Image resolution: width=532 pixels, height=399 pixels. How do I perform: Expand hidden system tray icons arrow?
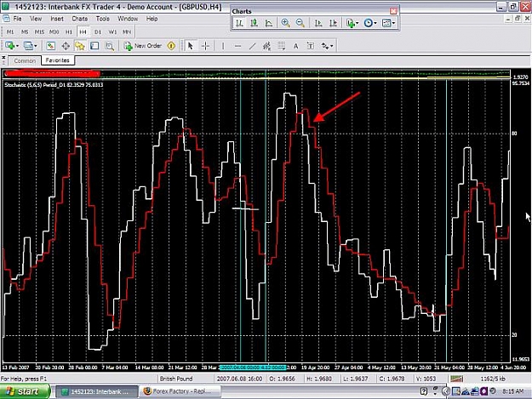coord(446,391)
